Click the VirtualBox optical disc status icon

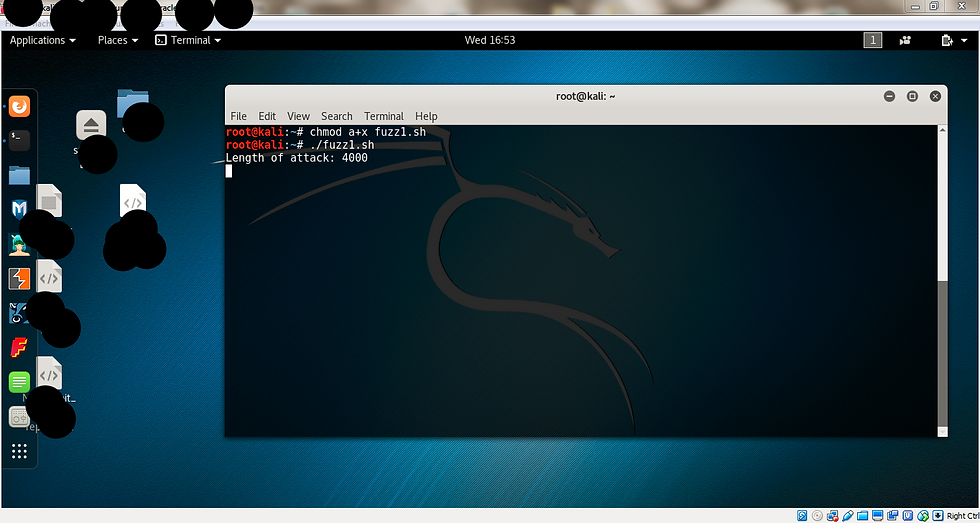point(817,516)
